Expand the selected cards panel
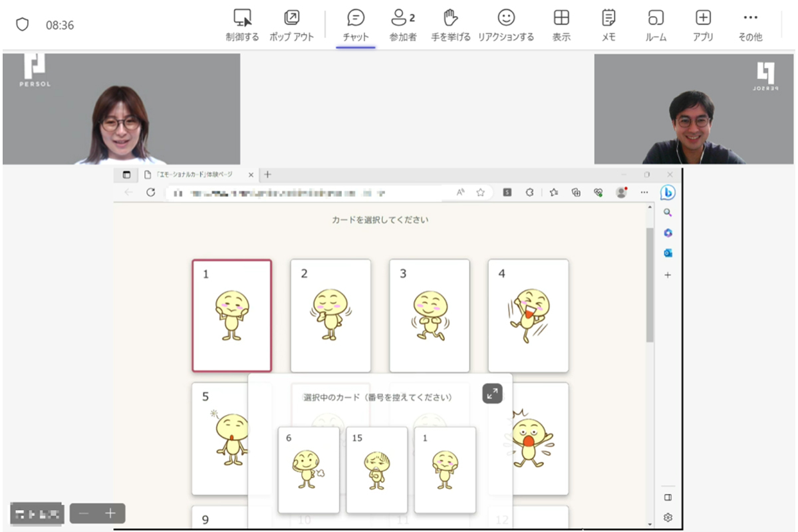The height and width of the screenshot is (532, 798). 492,394
